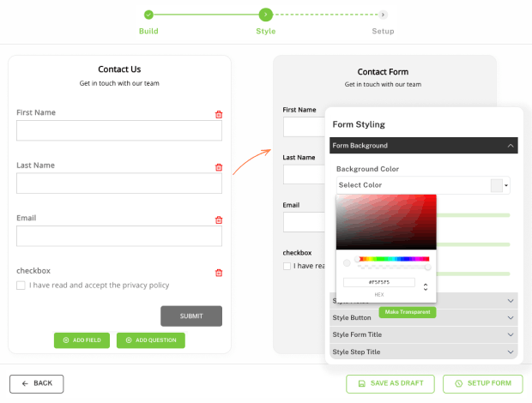Click the Setup step arrow icon
Screen dimensions: 532x403
pyautogui.click(x=383, y=15)
